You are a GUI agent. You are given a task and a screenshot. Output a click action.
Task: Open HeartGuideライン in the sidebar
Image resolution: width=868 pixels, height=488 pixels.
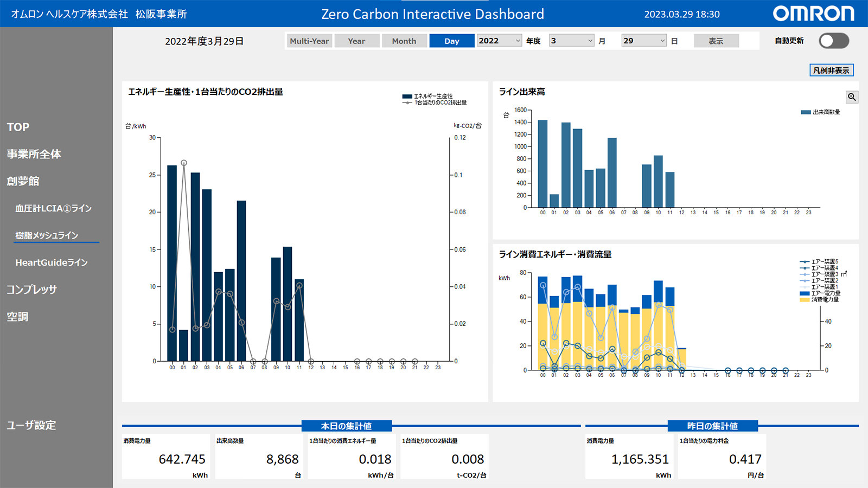(52, 262)
